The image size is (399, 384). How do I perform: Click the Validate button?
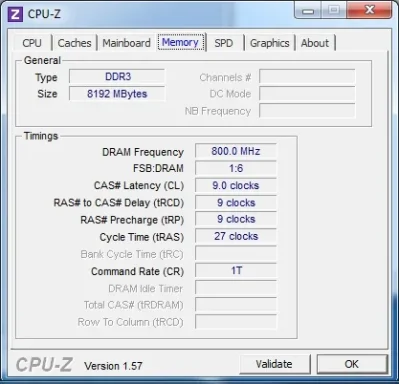point(274,364)
